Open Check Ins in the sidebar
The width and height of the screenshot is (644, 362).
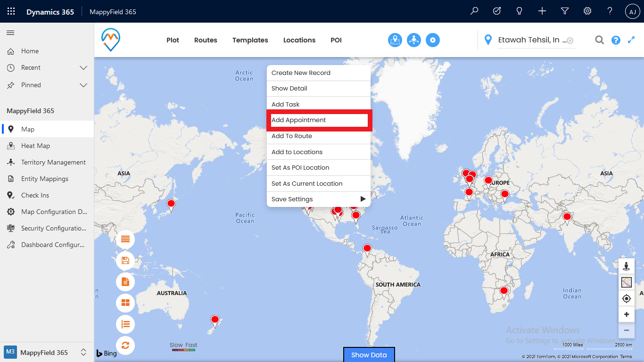47,195
